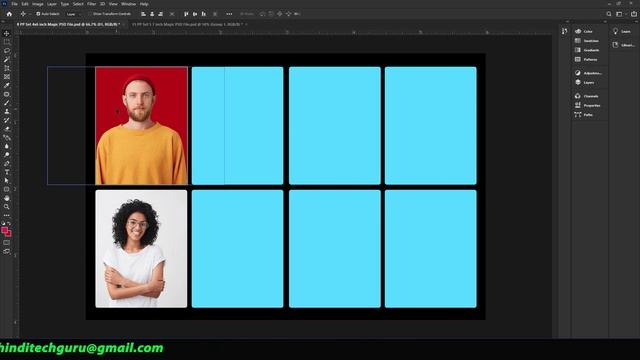The height and width of the screenshot is (360, 640).
Task: Toggle Quick Mask mode icon
Action: (7, 242)
